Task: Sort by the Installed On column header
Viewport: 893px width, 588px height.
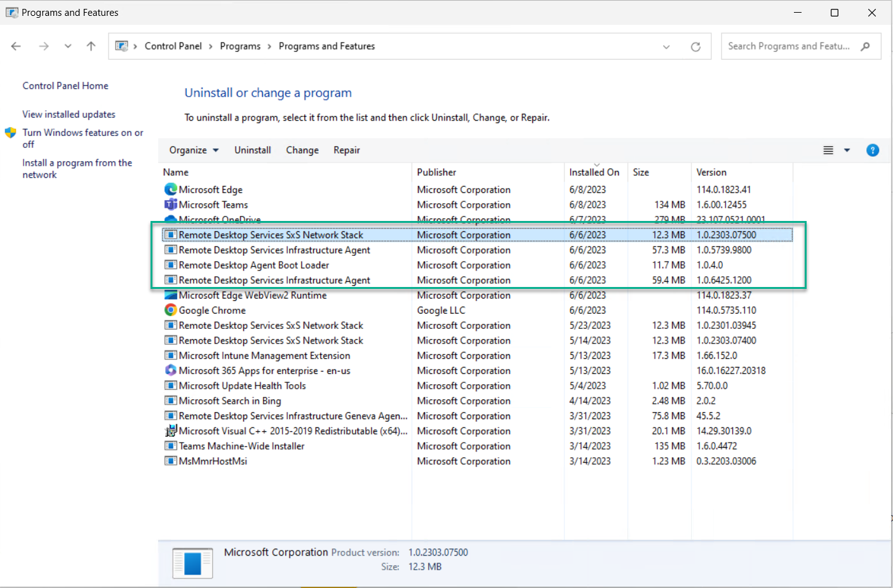Action: tap(594, 172)
